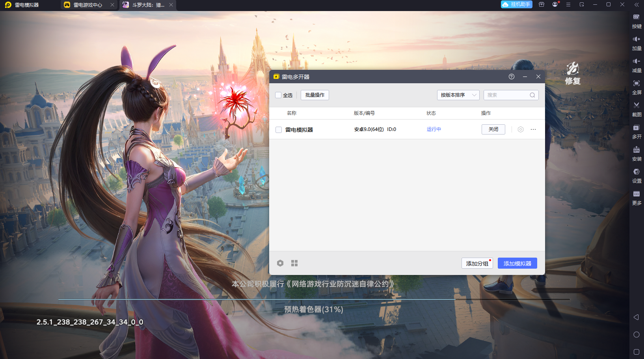Open the 按键 keyboard mapping tool
The height and width of the screenshot is (359, 644).
click(x=637, y=21)
